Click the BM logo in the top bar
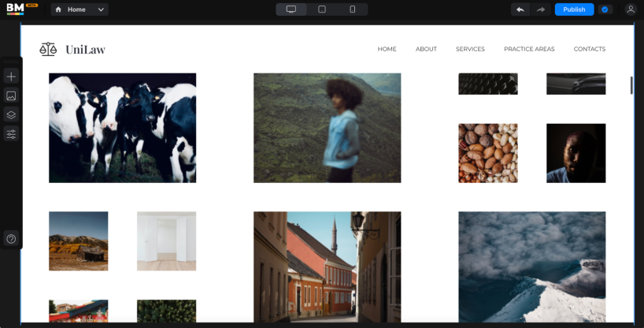Image resolution: width=644 pixels, height=328 pixels. (16, 9)
